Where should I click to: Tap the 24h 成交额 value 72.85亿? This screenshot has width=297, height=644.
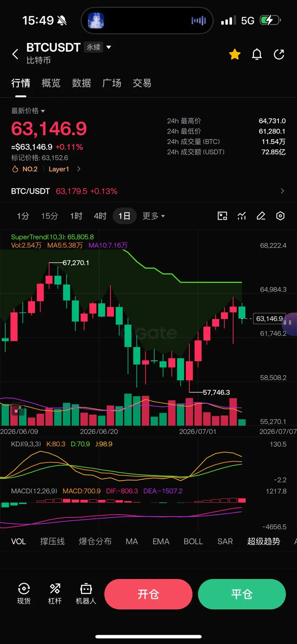[274, 152]
